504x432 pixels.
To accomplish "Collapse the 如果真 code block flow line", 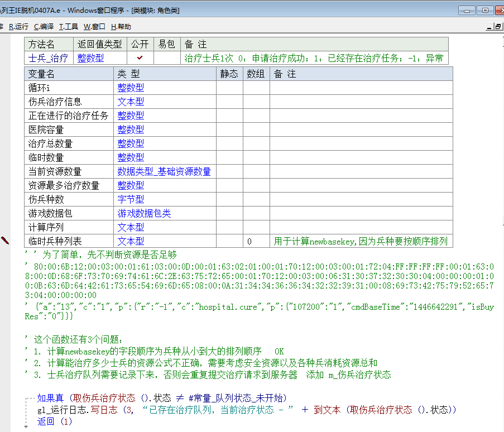I will pyautogui.click(x=26, y=398).
